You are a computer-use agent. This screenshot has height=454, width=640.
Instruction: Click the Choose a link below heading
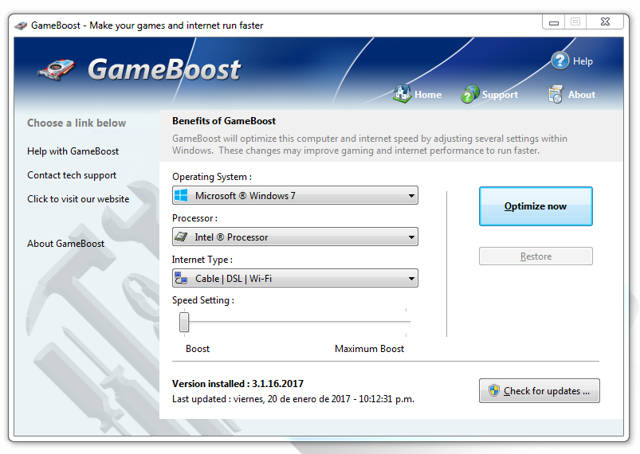point(76,123)
